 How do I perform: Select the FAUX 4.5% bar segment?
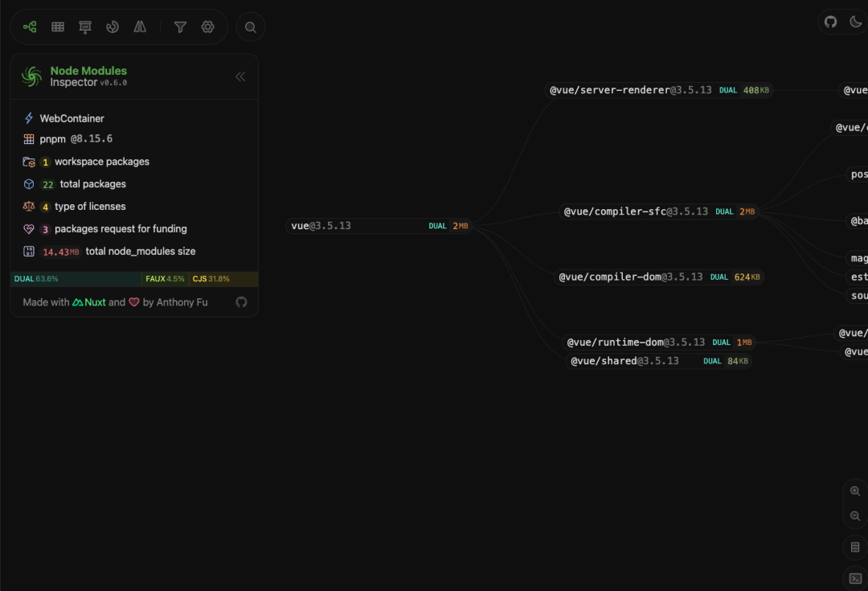click(165, 278)
